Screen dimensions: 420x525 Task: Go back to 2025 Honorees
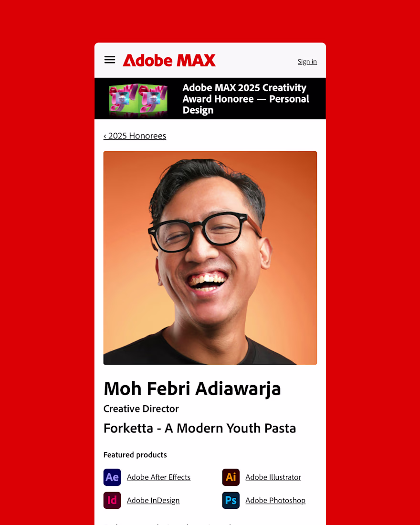[x=135, y=136]
